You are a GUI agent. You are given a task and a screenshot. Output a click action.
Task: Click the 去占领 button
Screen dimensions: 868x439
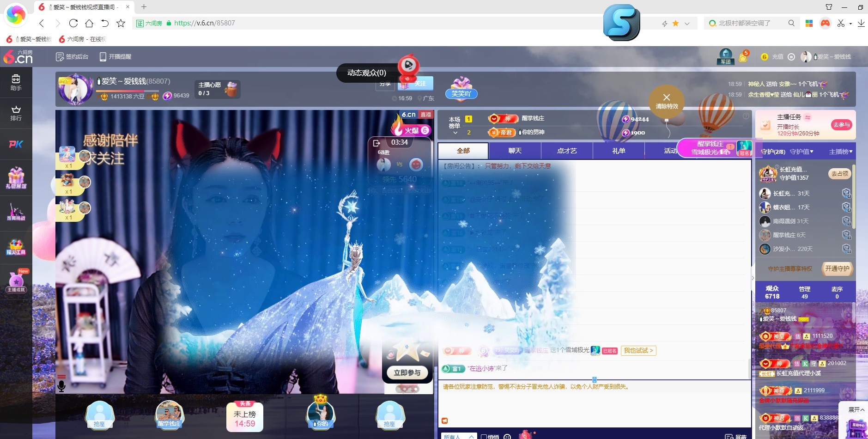[x=840, y=174]
